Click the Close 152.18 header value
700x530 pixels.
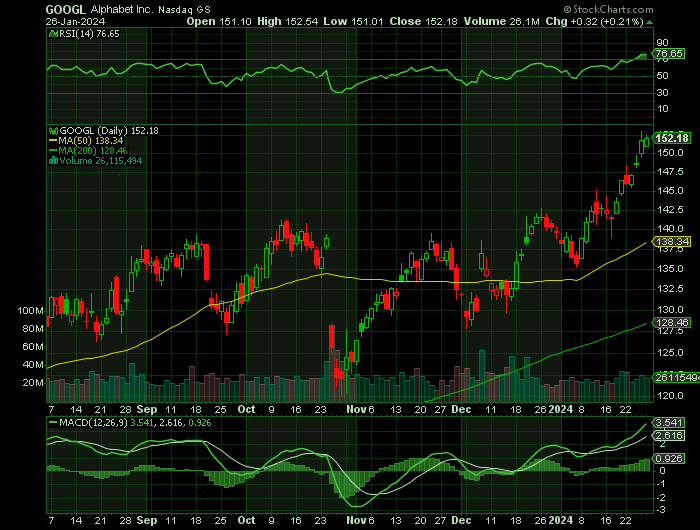[x=423, y=21]
